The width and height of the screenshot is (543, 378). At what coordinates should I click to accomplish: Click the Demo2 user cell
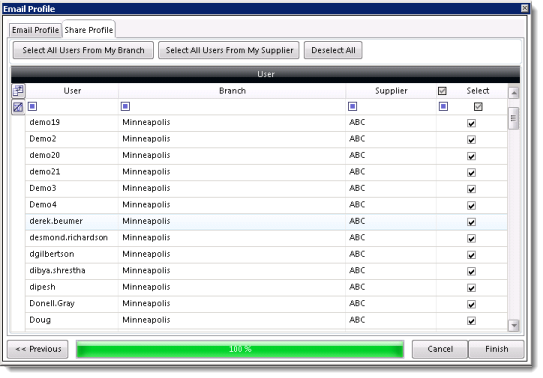tap(72, 139)
